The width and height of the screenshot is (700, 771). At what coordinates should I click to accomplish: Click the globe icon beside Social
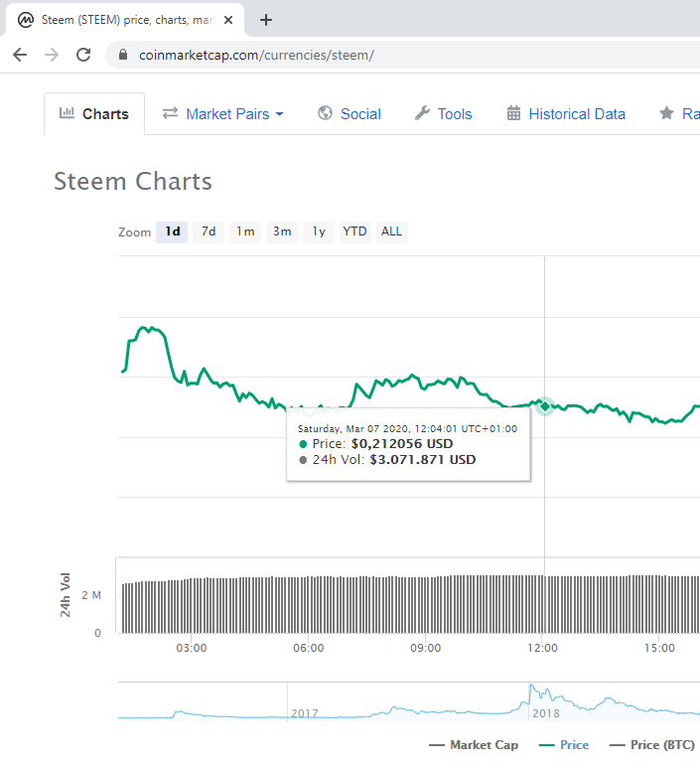[x=325, y=113]
